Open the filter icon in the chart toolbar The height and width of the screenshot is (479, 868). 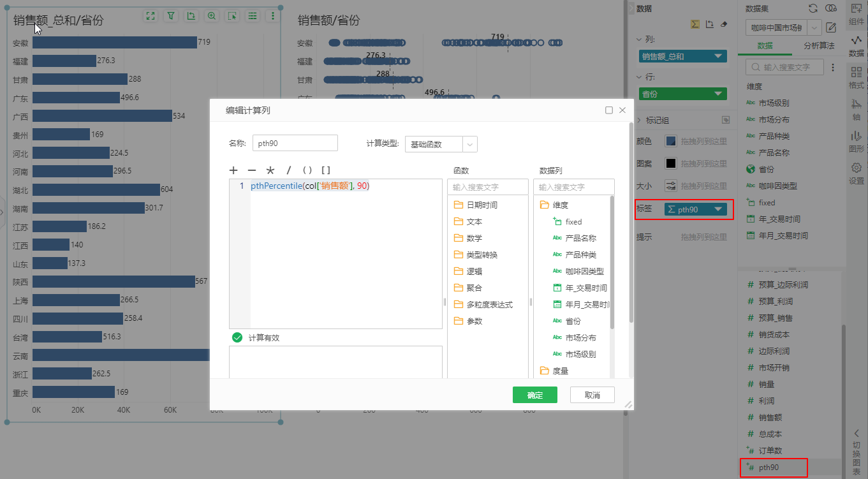(x=171, y=15)
